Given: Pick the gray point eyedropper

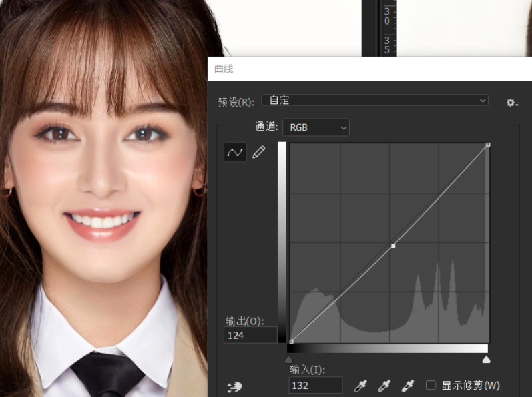Looking at the screenshot, I should click(x=384, y=386).
